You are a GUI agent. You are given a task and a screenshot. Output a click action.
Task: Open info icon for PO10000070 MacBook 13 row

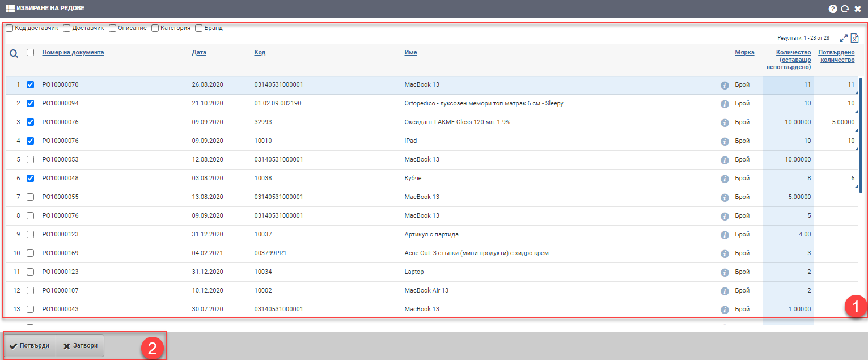pos(725,85)
